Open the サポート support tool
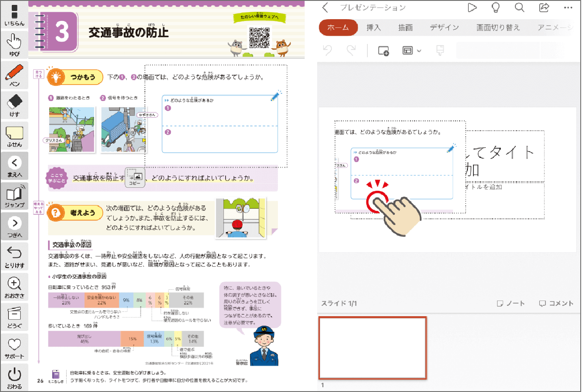Screen dimensions: 582x392 point(14,347)
